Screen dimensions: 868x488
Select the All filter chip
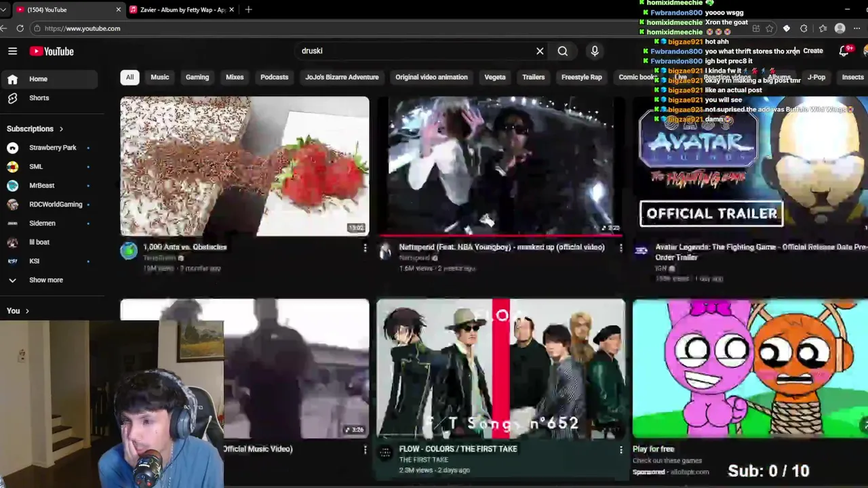click(130, 77)
